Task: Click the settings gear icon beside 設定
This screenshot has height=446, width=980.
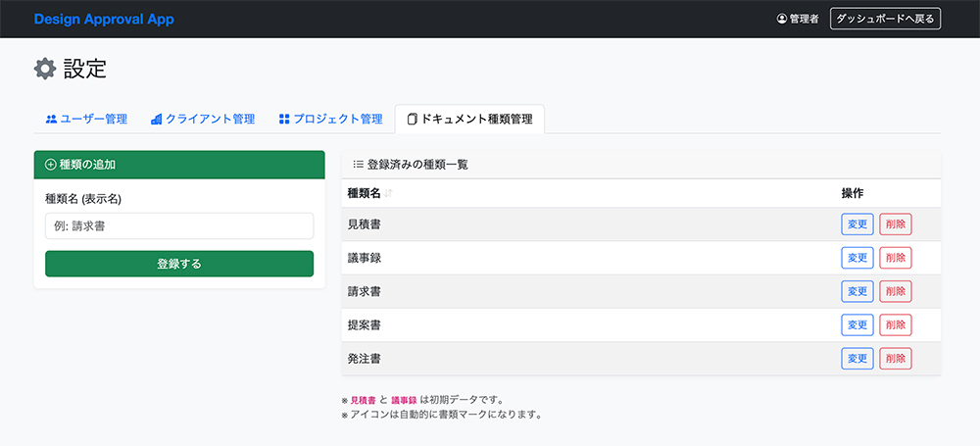Action: 45,69
